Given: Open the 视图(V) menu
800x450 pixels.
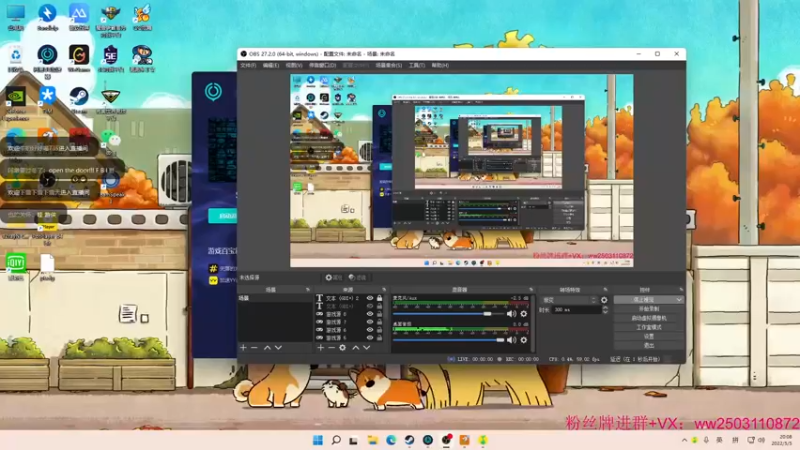Looking at the screenshot, I should click(x=294, y=65).
